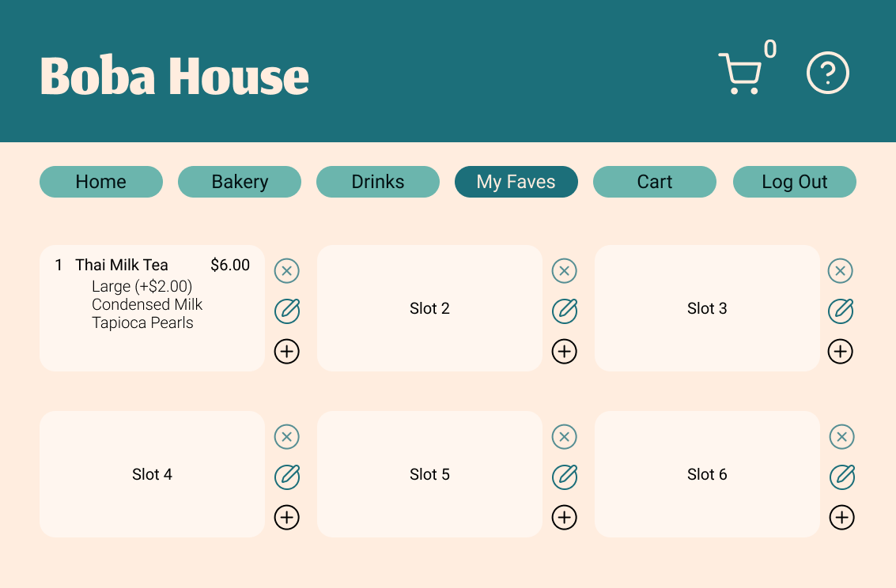Click the plus icon next to Slot 6
This screenshot has width=896, height=588.
click(x=841, y=518)
